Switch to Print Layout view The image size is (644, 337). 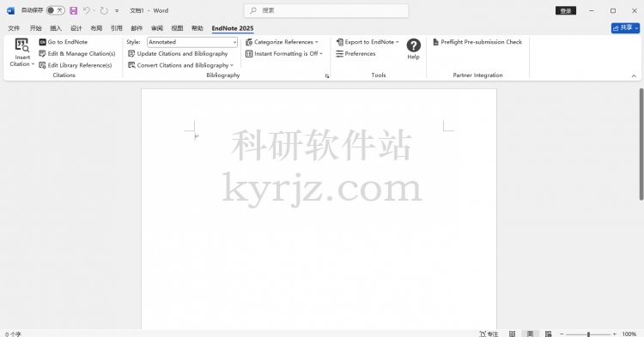[531, 334]
